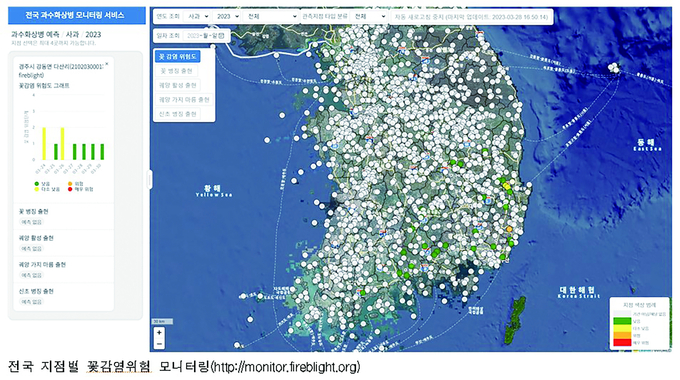Select the 신초 병징 출현 layer button

[178, 114]
